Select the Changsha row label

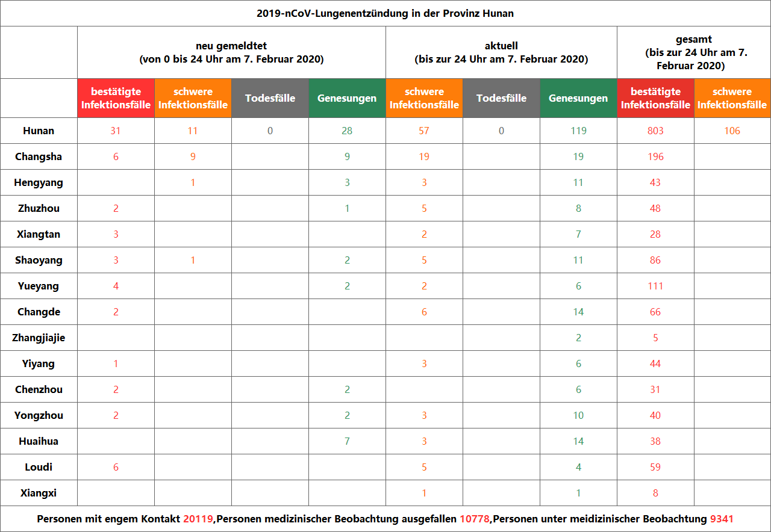[x=39, y=156]
